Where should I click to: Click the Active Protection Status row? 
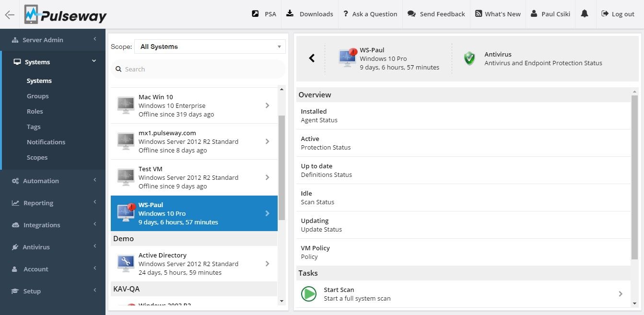(x=464, y=143)
